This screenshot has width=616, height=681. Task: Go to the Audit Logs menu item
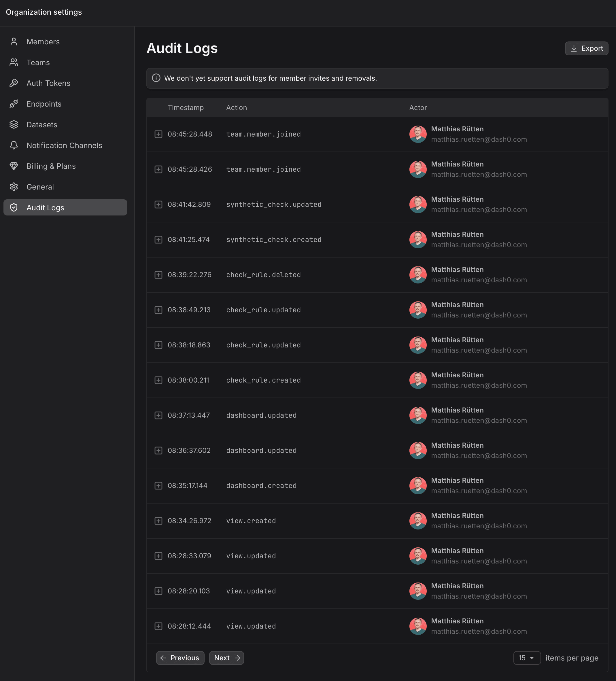click(65, 207)
